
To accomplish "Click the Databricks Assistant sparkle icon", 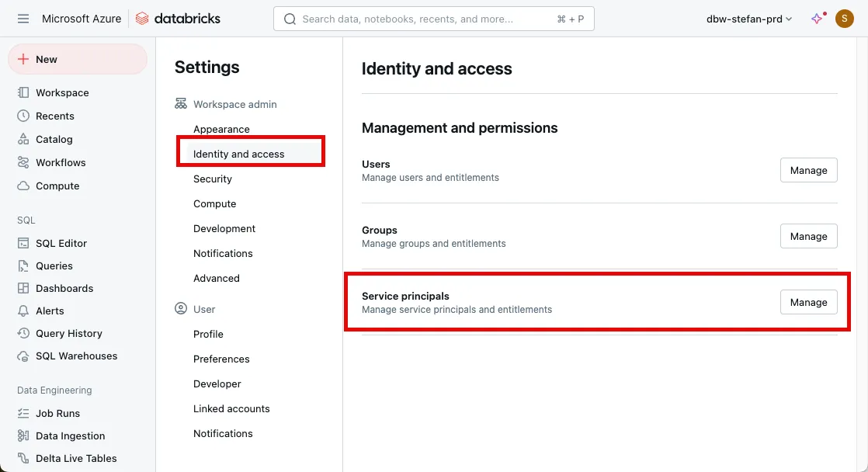I will (817, 19).
